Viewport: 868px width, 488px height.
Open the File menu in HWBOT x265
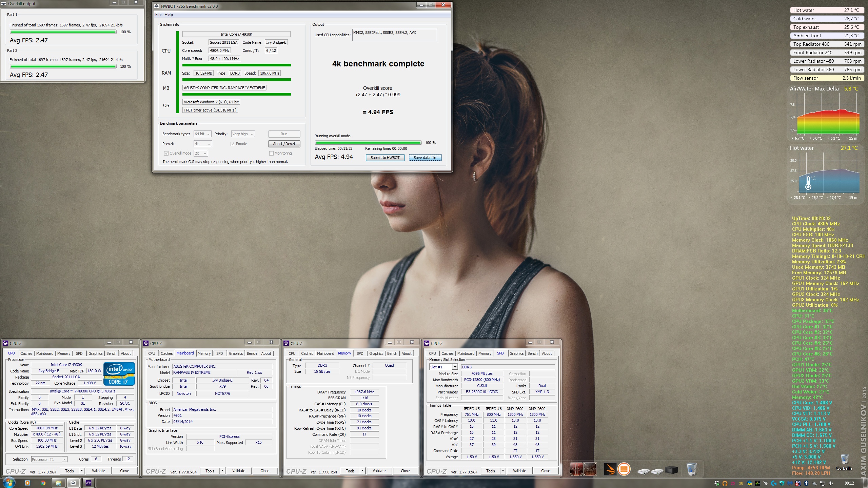coord(158,15)
